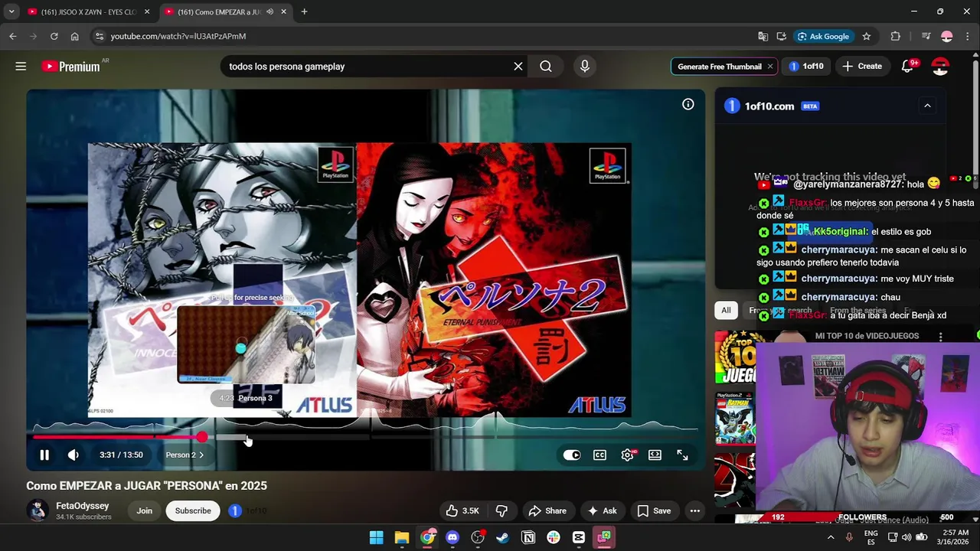Open the Create menu
The height and width of the screenshot is (551, 980).
pos(862,67)
